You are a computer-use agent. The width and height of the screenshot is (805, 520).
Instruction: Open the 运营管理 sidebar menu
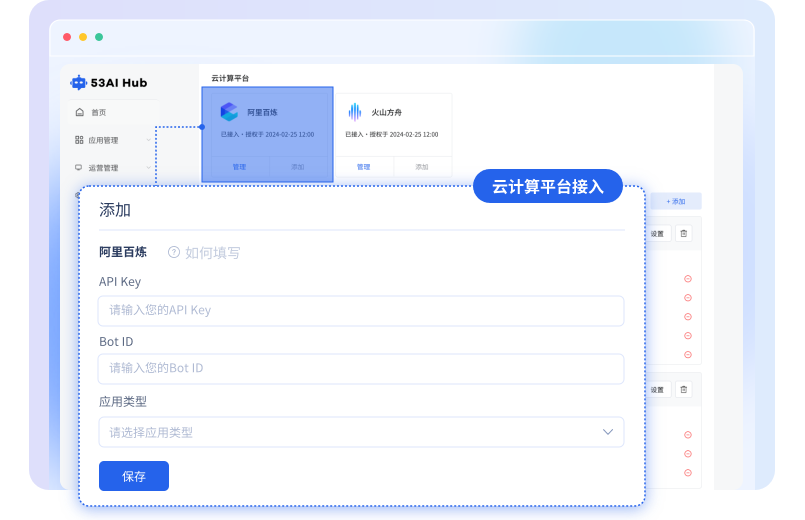[113, 167]
